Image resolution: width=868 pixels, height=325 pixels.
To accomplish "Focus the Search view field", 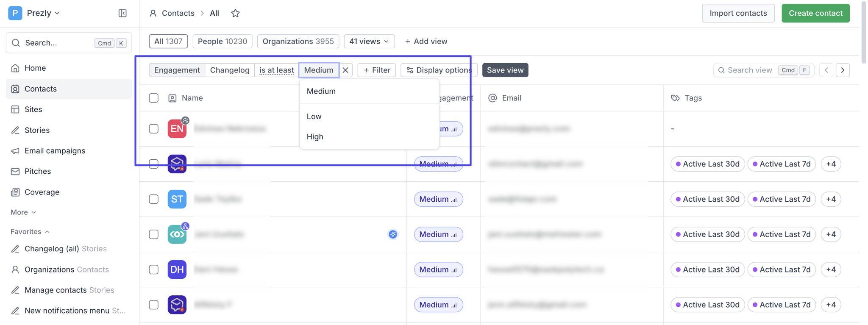I will pyautogui.click(x=764, y=70).
